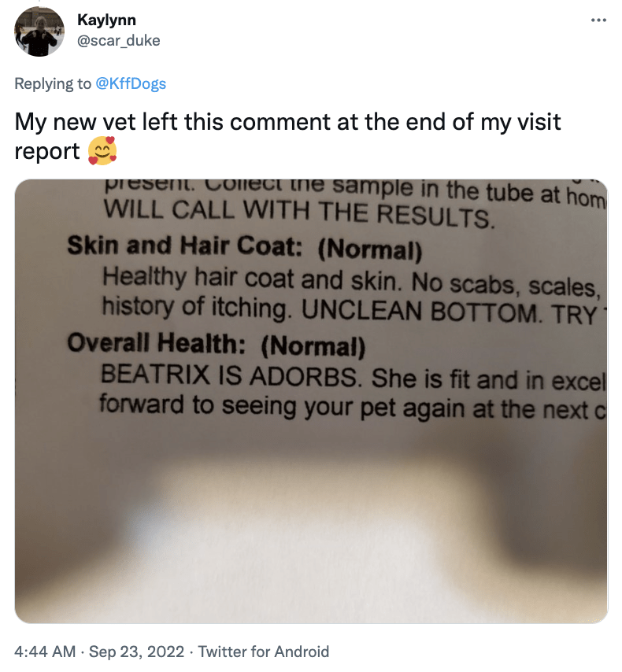Click the Sep 23, 2022 date
This screenshot has height=672, width=622.
tap(136, 652)
